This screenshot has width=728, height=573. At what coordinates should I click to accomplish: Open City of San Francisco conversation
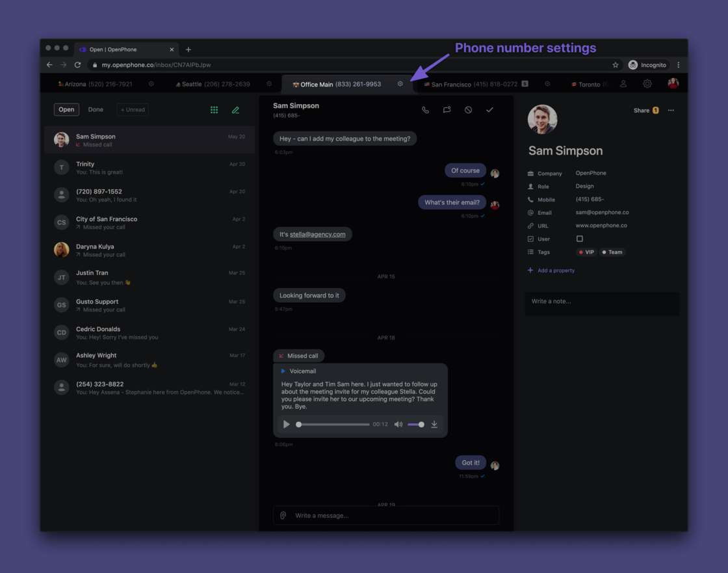coord(149,222)
